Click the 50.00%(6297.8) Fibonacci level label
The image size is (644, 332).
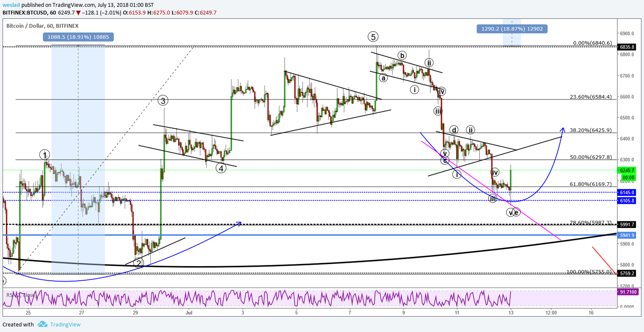[x=591, y=157]
